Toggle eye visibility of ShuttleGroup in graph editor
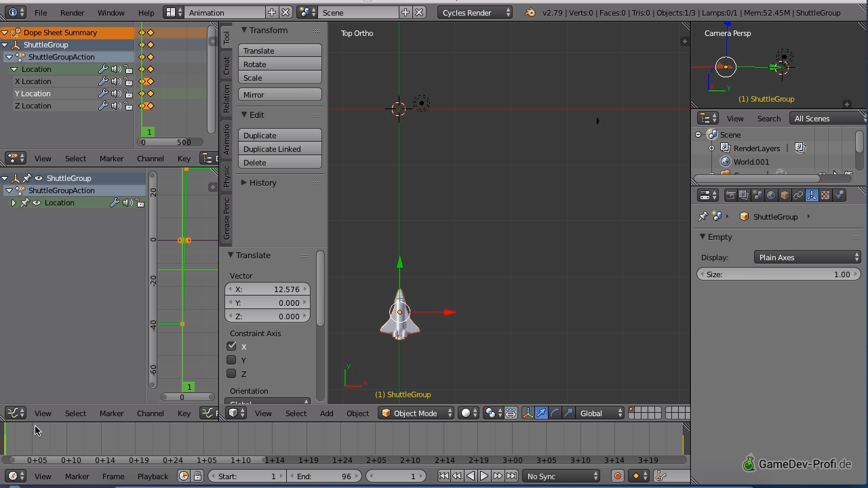 pyautogui.click(x=39, y=178)
